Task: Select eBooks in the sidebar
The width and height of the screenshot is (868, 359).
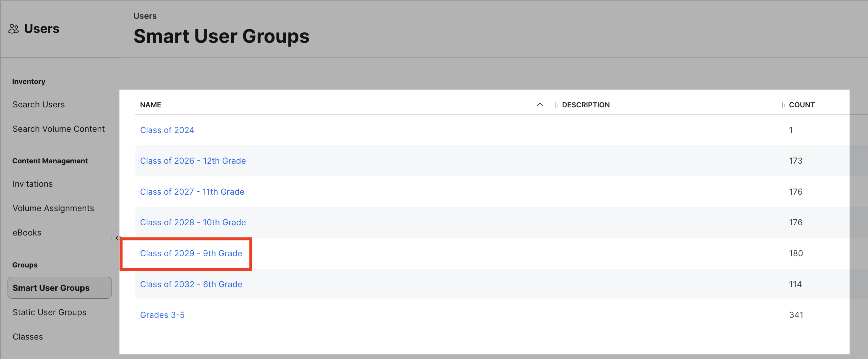Action: point(27,233)
